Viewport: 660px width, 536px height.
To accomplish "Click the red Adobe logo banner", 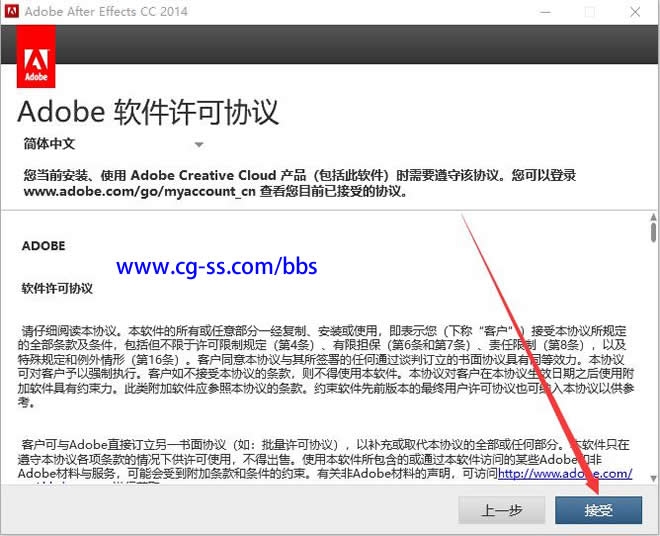I will pos(37,58).
